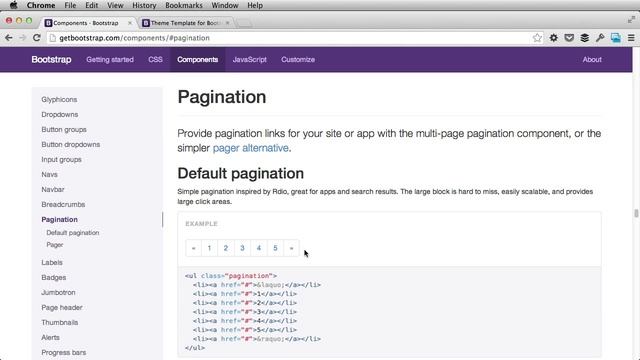Open a new tab with the blank tab button
The image size is (640, 360).
tap(244, 23)
